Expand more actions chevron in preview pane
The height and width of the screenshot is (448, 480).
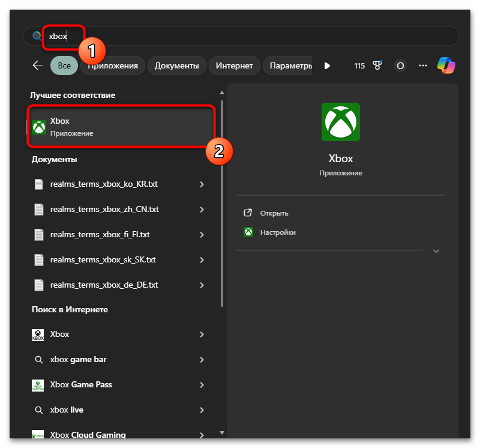pos(436,251)
